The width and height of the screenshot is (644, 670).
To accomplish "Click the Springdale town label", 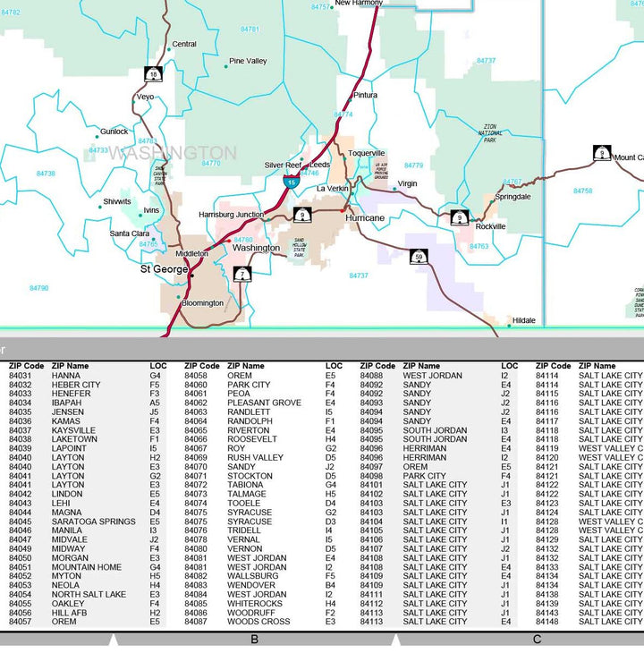I will pos(513,197).
